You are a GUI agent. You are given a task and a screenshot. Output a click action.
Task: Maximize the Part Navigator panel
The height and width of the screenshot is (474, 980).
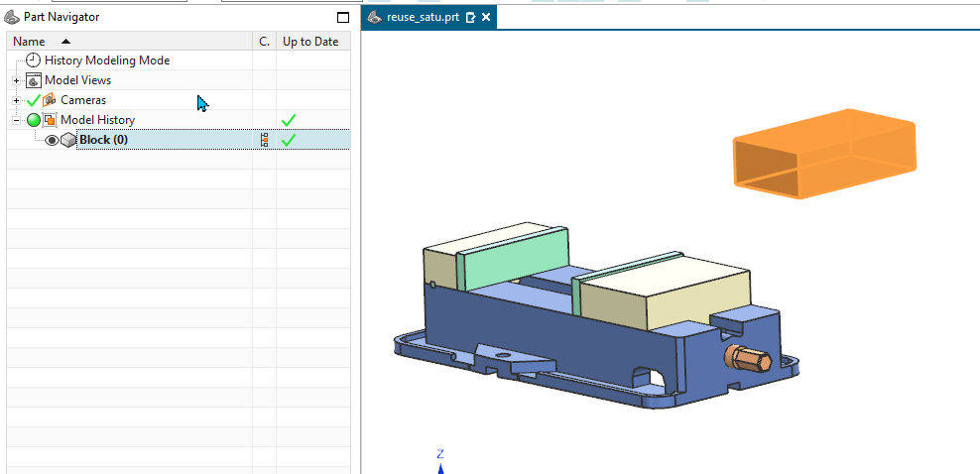point(343,18)
